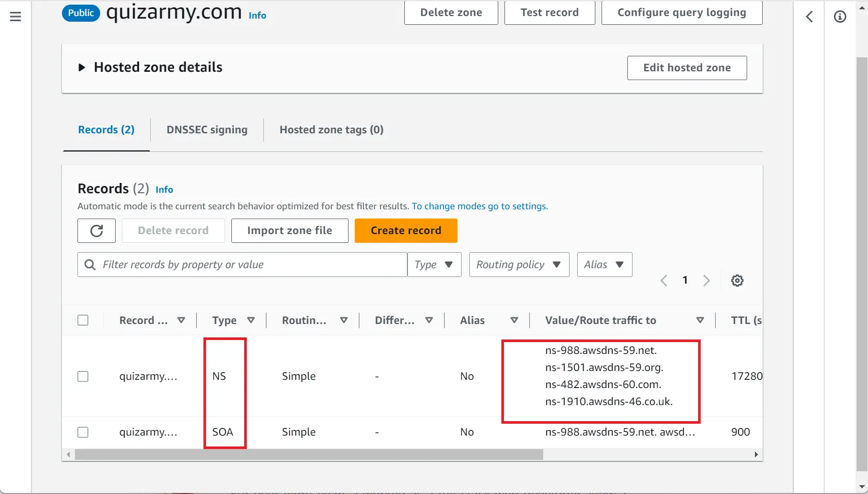Click the TTL value 900

coord(740,432)
